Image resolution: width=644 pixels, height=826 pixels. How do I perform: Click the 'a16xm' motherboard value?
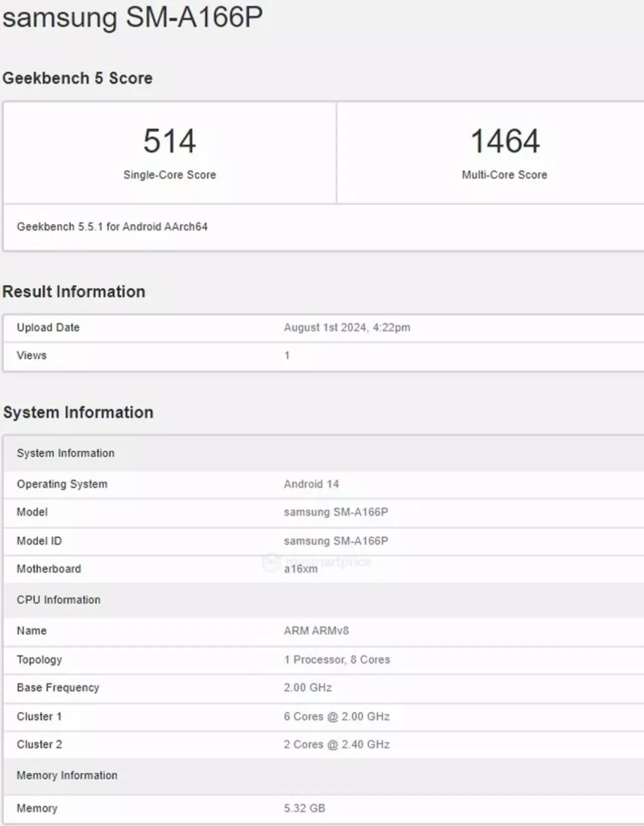tap(301, 569)
